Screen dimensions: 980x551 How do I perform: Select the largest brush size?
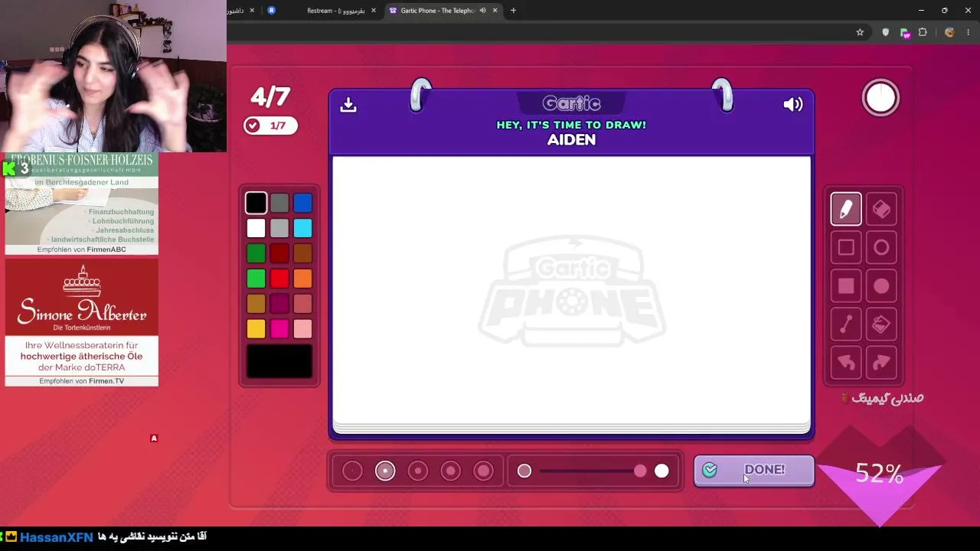(x=483, y=471)
